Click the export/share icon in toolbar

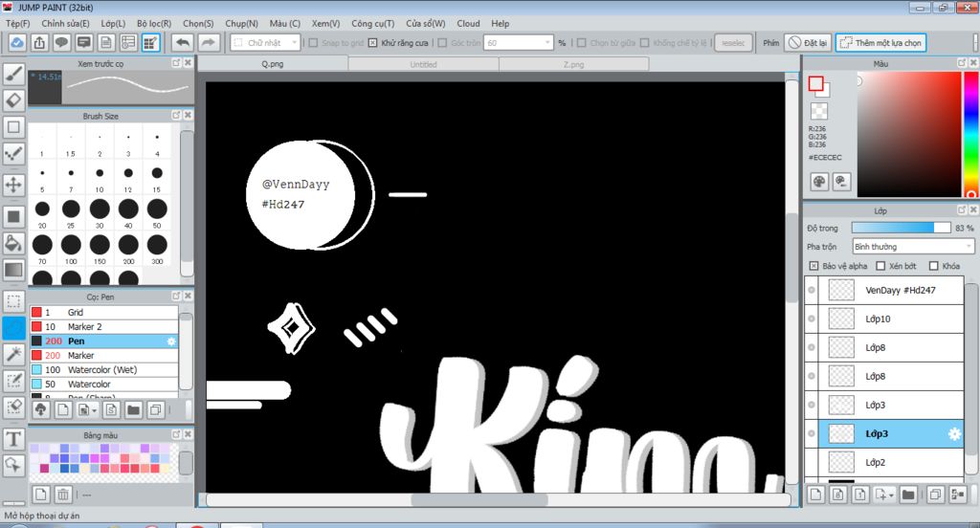click(39, 43)
